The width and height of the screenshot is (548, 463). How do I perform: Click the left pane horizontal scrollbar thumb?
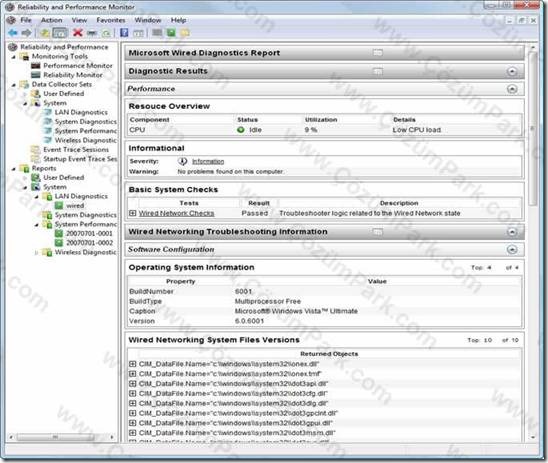(55, 437)
